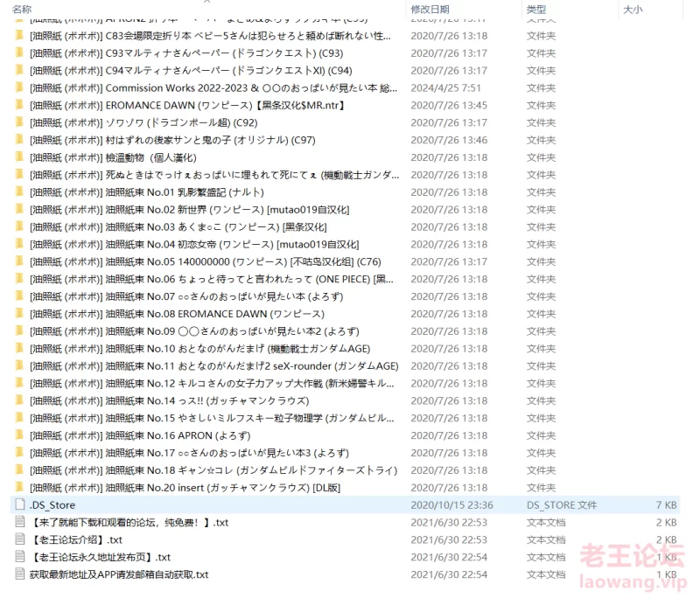The image size is (700, 598).
Task: Select the No.14 っス!! (ガッチャマンクラウズ) folder name
Action: (x=169, y=401)
